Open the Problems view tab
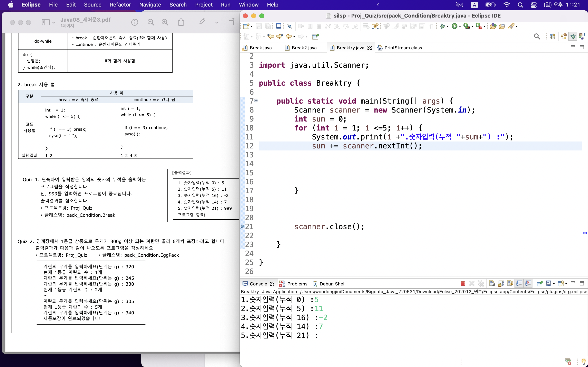This screenshot has height=367, width=588. 297,284
